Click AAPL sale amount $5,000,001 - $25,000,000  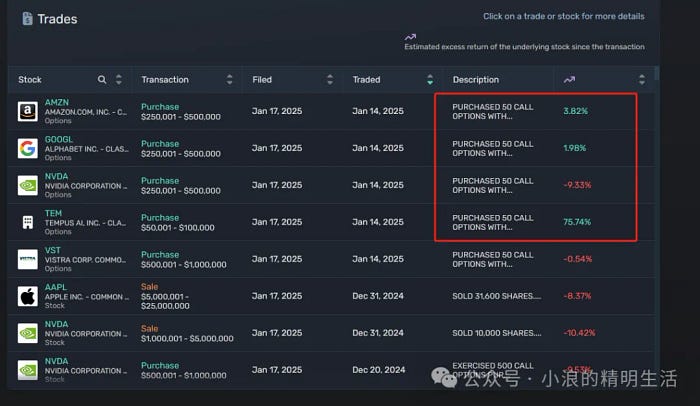[x=165, y=301]
